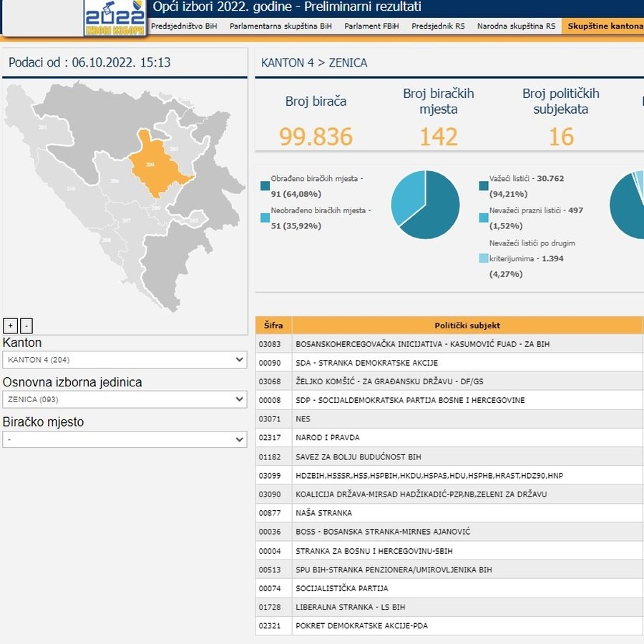Click the 2022 Izbori logo
Viewport: 644px width, 644px height.
click(x=114, y=17)
